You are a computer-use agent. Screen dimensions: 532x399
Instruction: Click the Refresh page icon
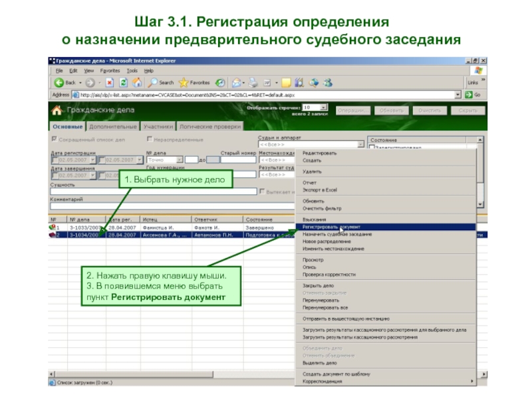[124, 82]
